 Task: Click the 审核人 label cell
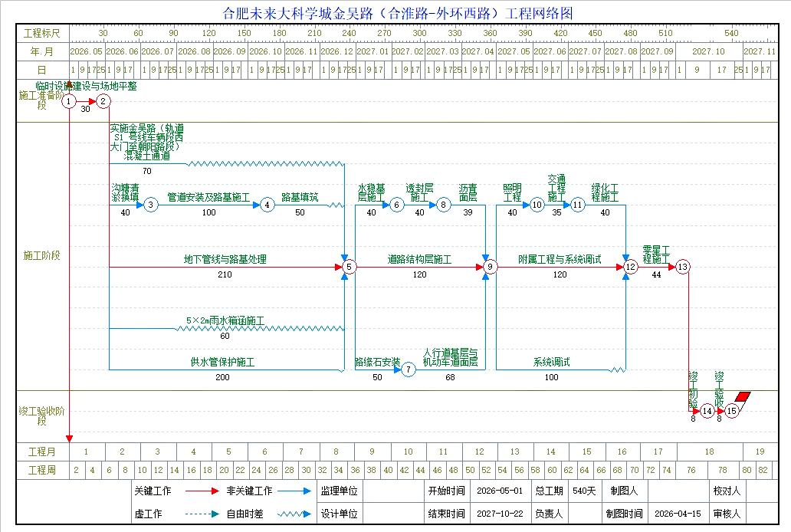727,514
